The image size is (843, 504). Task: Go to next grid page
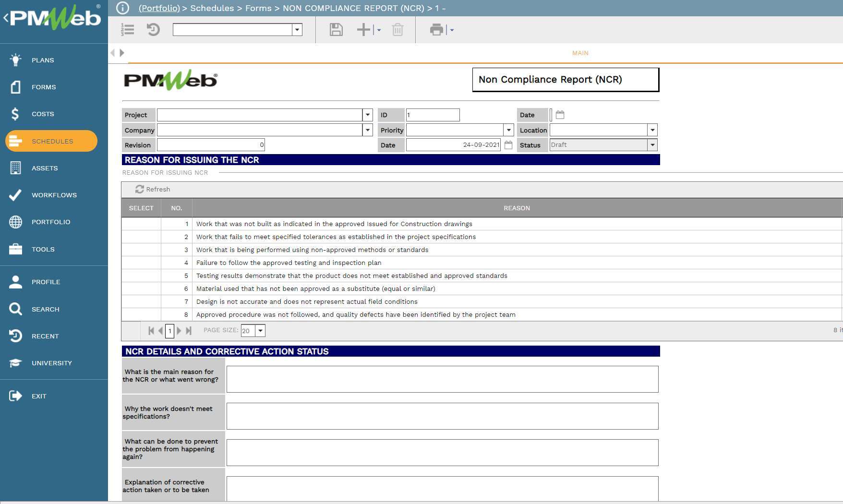(x=179, y=330)
